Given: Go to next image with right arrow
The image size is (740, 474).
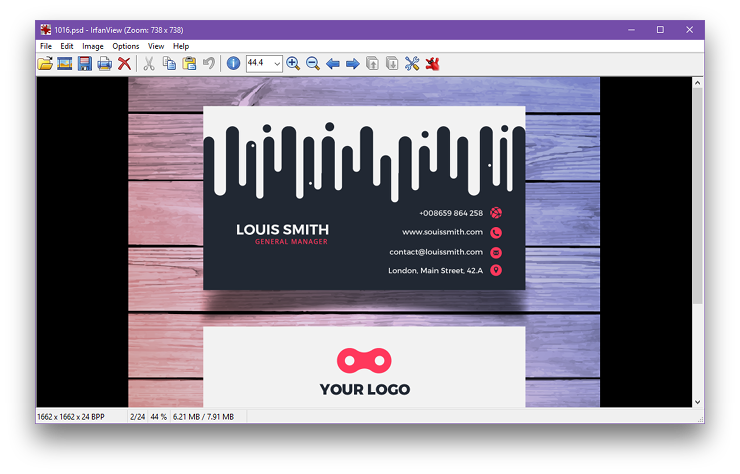Looking at the screenshot, I should [352, 64].
